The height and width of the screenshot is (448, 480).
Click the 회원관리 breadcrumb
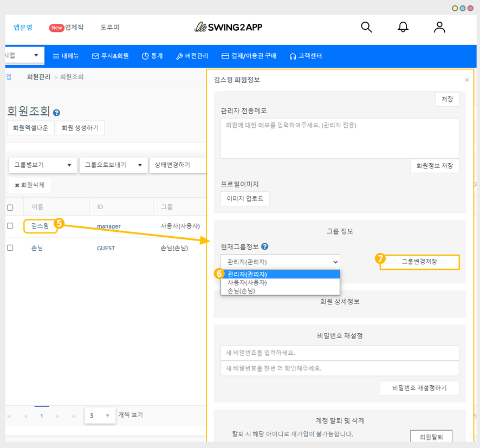[x=38, y=77]
